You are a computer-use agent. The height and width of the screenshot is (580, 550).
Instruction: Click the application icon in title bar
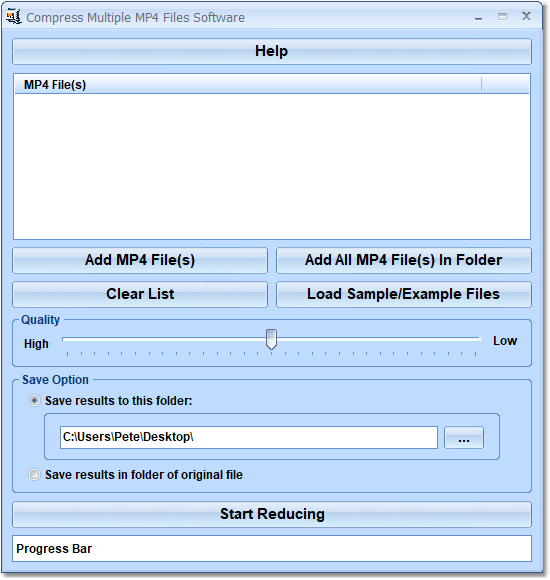[14, 17]
